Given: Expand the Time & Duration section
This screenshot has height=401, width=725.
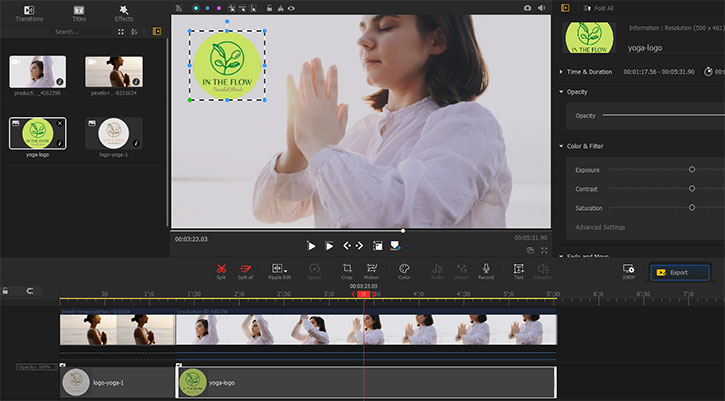Looking at the screenshot, I should [x=562, y=72].
